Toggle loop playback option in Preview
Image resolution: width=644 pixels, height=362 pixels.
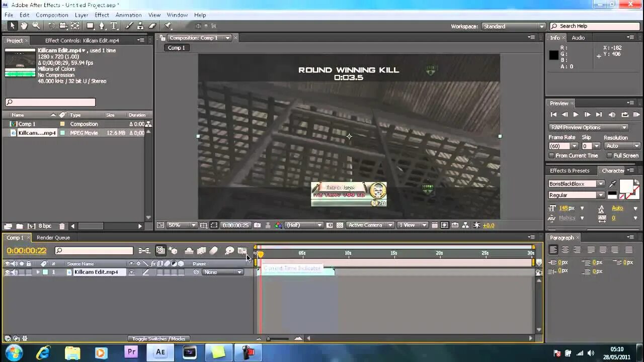tap(624, 115)
